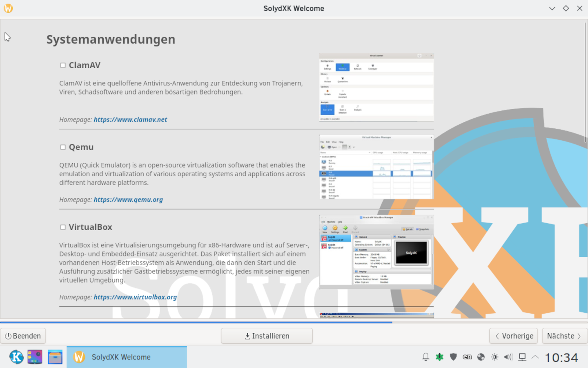Open the file manager from the taskbar
Viewport: 588px width, 368px height.
click(x=55, y=357)
